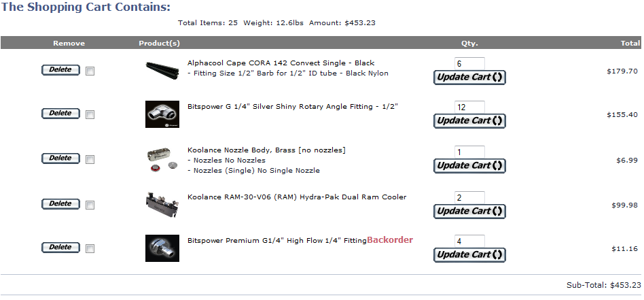Open Koolance Nozzle Body product image
The height and width of the screenshot is (300, 644).
click(162, 159)
